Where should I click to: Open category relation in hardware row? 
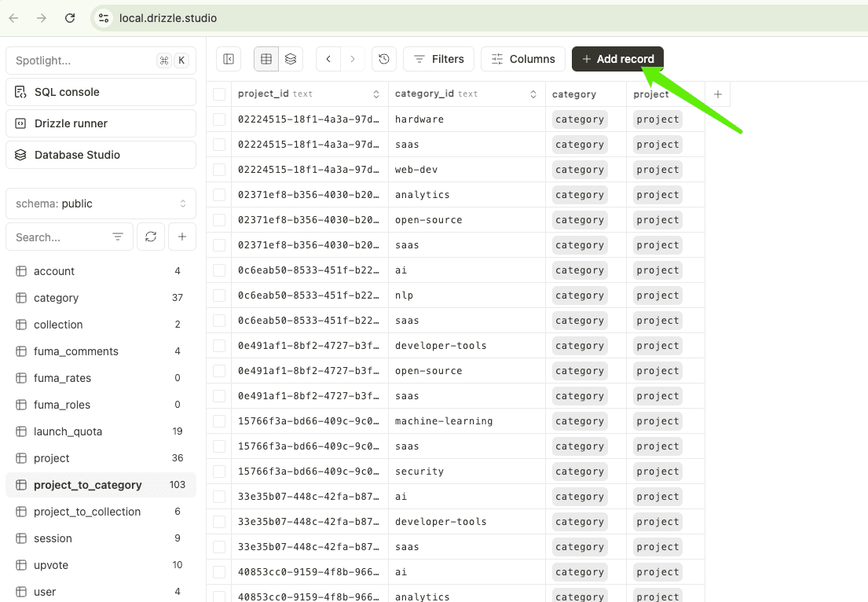coord(580,119)
